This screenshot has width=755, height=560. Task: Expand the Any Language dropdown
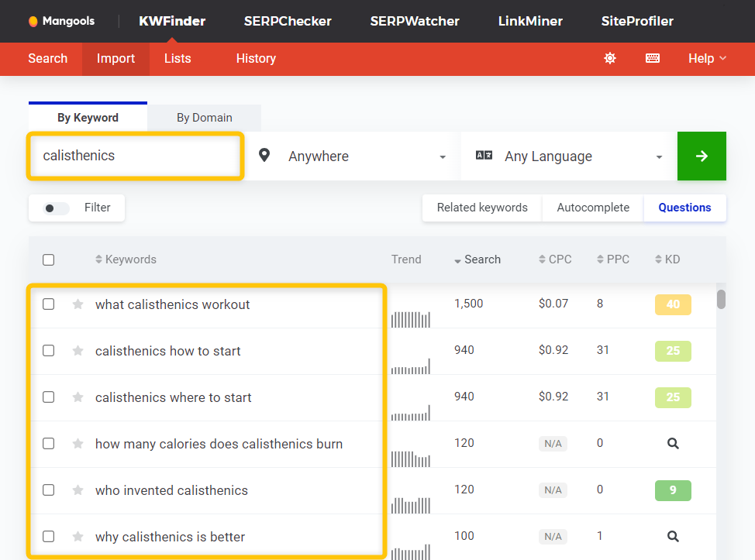pos(570,156)
